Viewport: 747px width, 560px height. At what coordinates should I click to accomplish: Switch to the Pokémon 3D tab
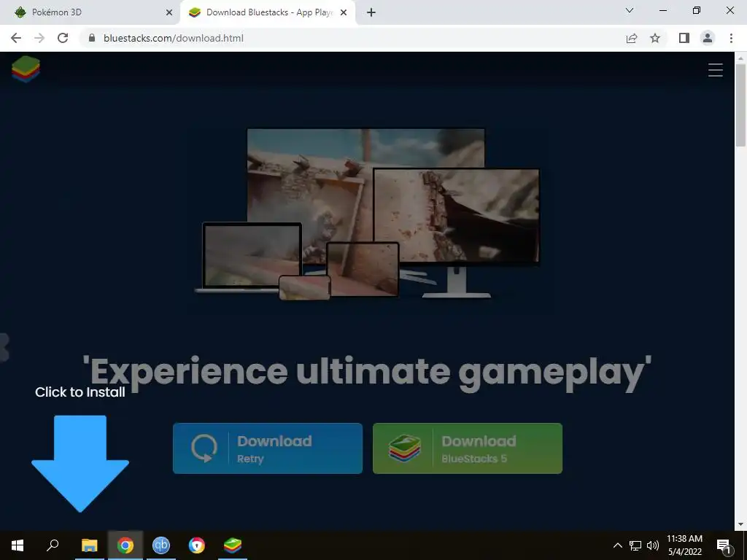pos(90,12)
